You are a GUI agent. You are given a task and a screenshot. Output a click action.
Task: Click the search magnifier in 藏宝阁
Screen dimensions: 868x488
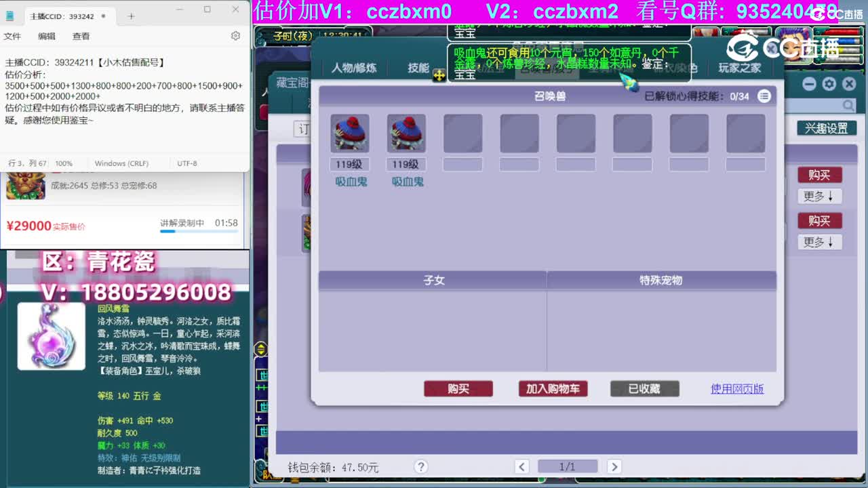[848, 106]
